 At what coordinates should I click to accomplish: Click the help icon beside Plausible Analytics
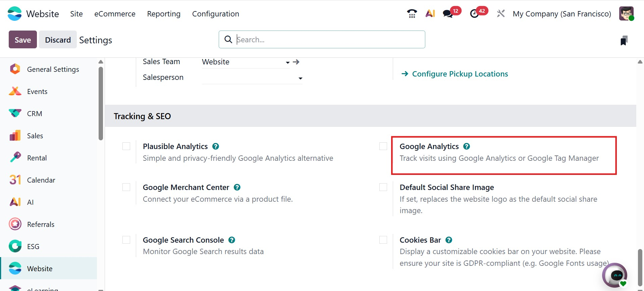pyautogui.click(x=216, y=146)
